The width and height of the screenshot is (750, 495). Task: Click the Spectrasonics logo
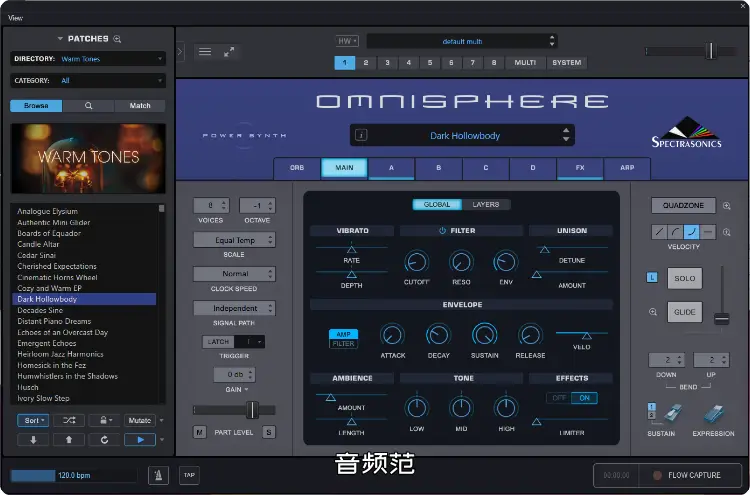pyautogui.click(x=686, y=132)
